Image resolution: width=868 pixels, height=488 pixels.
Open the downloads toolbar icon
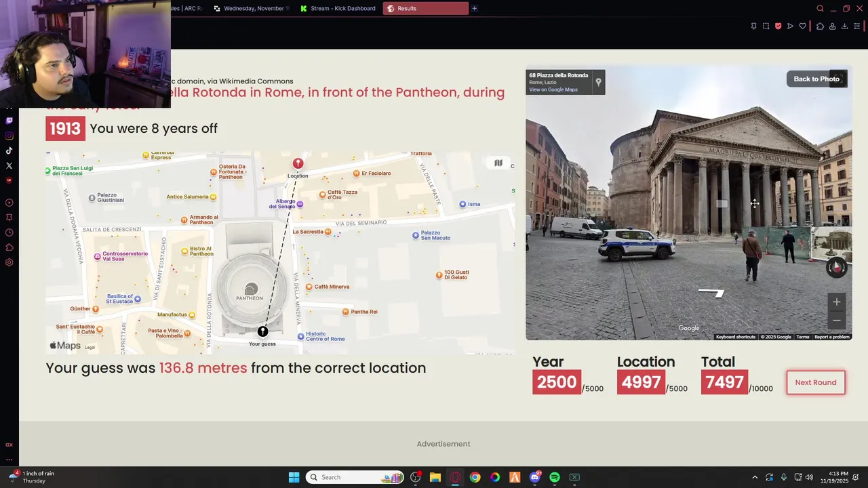(x=844, y=26)
